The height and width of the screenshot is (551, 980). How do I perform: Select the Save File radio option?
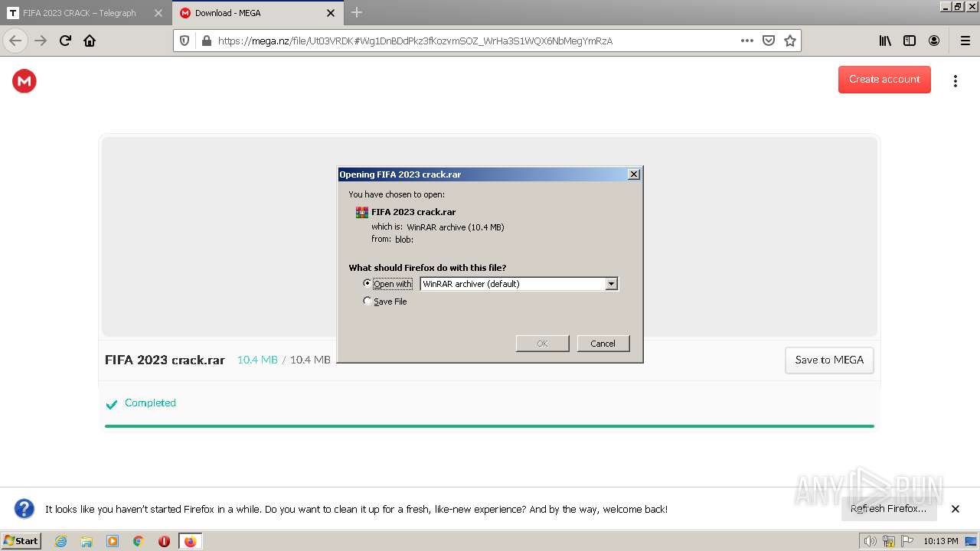click(x=367, y=302)
